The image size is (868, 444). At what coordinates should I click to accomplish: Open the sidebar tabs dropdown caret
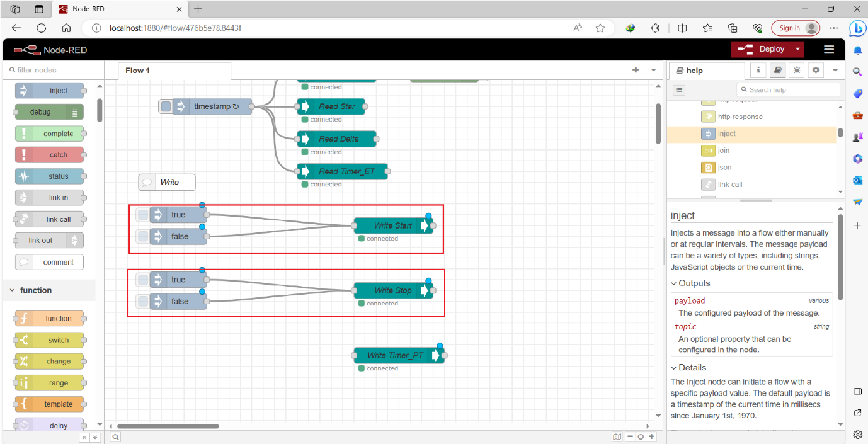(x=835, y=70)
